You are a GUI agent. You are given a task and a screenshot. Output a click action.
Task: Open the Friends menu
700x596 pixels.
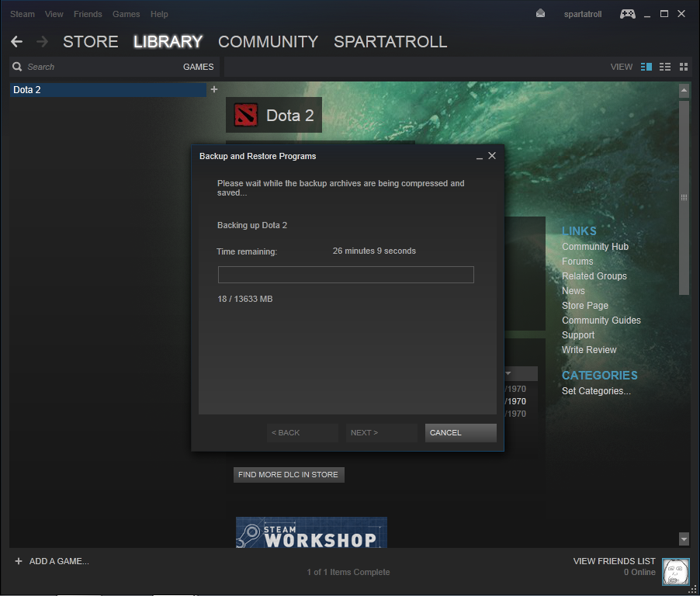pos(88,14)
